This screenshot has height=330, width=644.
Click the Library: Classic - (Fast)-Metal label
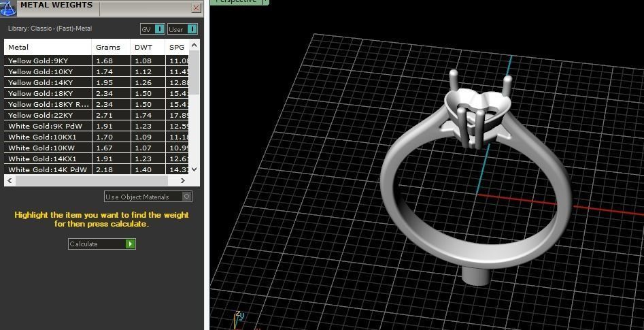(x=50, y=29)
